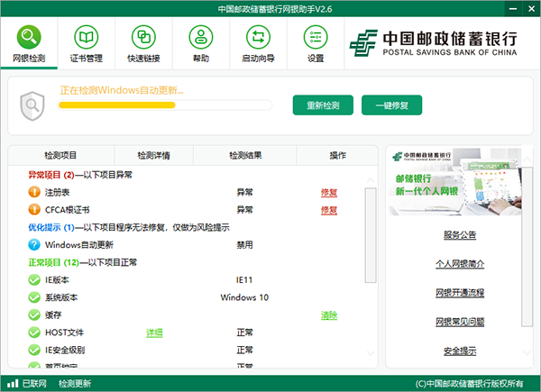541x392 pixels.
Task: Click the 重新检测 button
Action: click(323, 105)
